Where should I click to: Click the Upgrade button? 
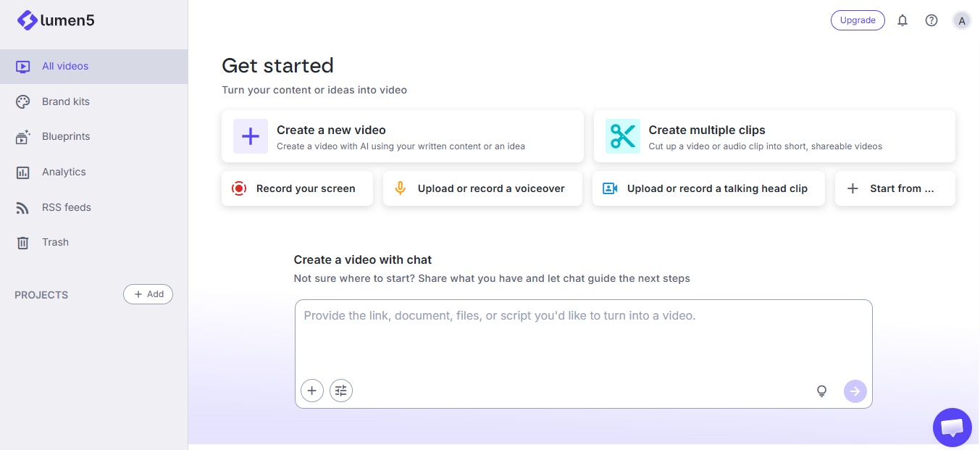[858, 20]
